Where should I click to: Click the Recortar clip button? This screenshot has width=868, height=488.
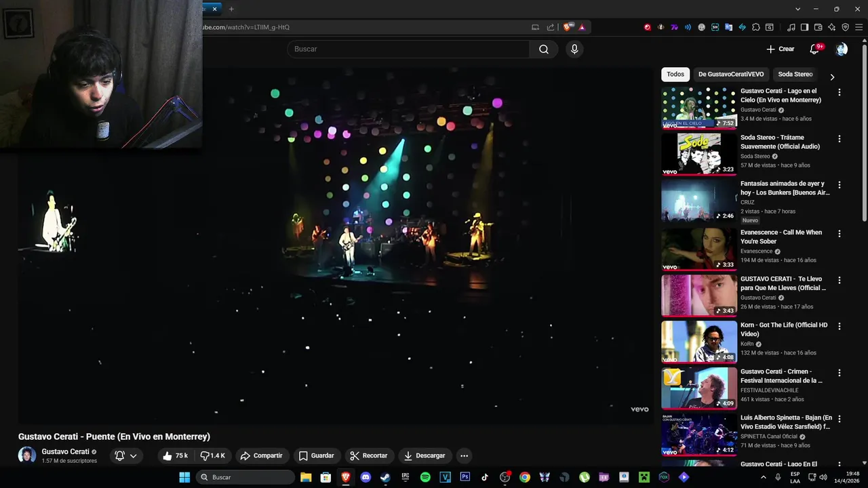tap(369, 455)
